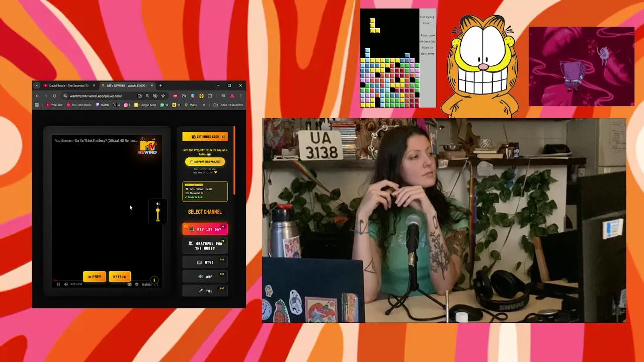Close the MTV REWIND tab

point(152,85)
